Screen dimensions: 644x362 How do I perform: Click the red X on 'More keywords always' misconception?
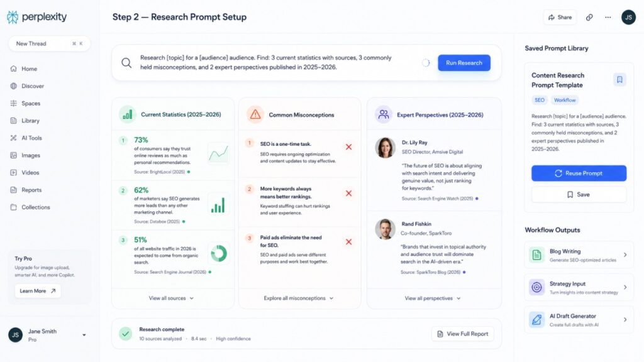pyautogui.click(x=348, y=194)
